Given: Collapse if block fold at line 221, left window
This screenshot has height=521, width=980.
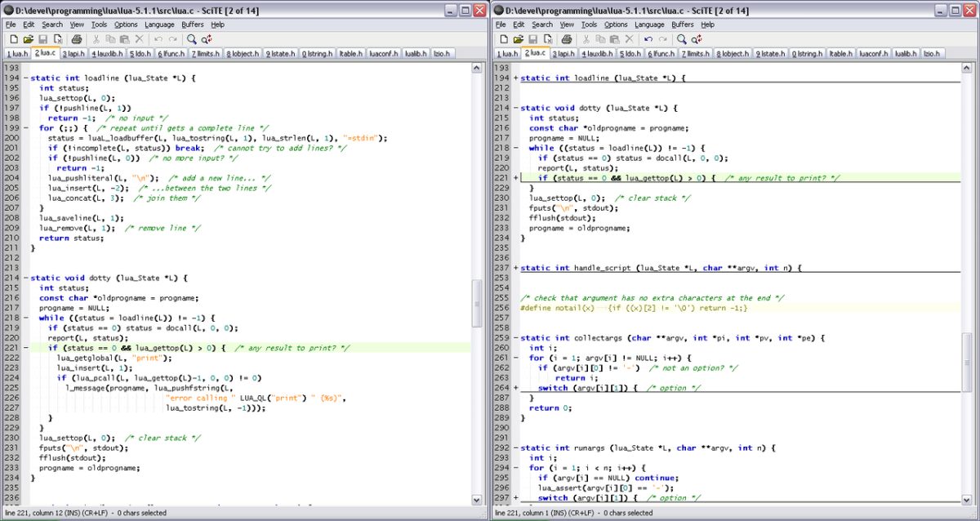Looking at the screenshot, I should (25, 349).
